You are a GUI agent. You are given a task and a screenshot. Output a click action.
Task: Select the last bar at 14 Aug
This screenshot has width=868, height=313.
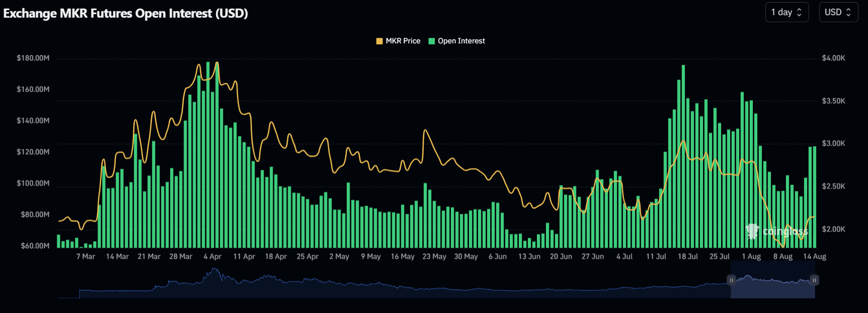814,198
